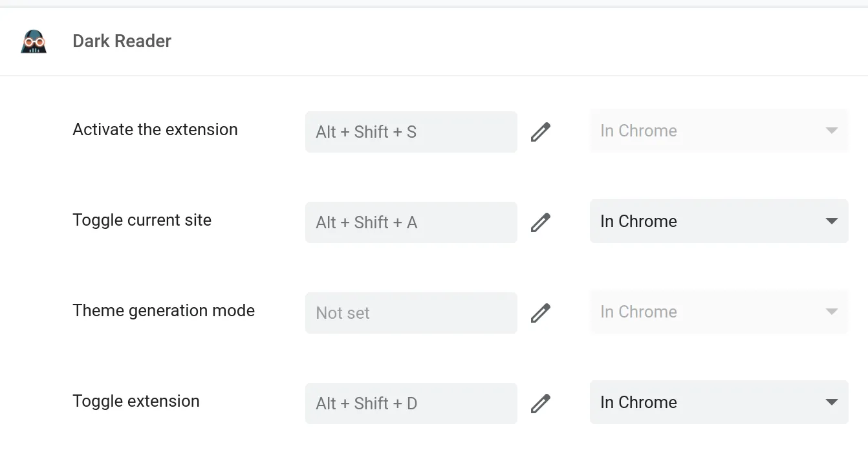Click the Dark Reader heading text
Screen dimensions: 868x452
122,41
